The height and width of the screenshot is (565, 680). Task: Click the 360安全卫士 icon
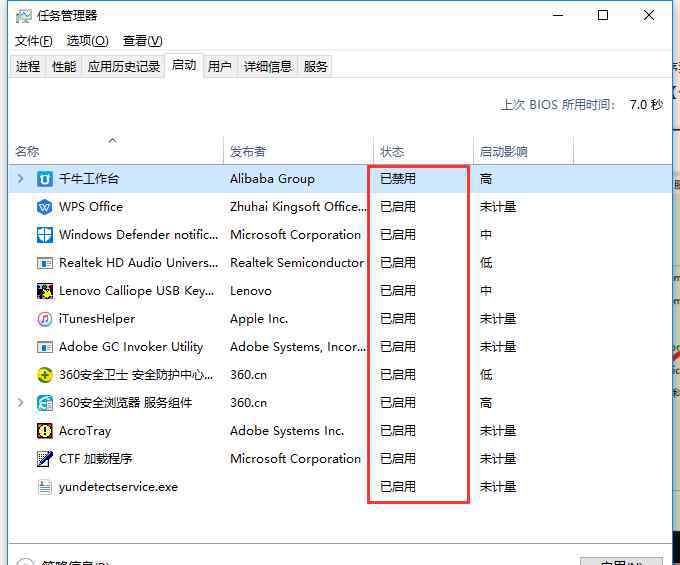click(45, 375)
